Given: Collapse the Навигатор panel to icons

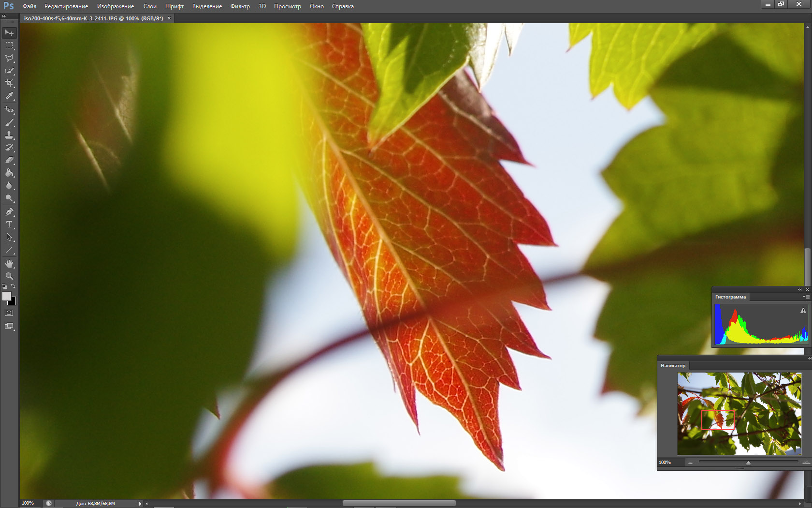Looking at the screenshot, I should tap(810, 359).
